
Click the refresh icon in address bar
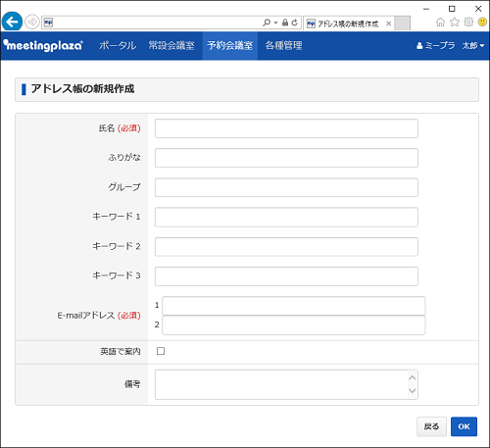point(295,23)
